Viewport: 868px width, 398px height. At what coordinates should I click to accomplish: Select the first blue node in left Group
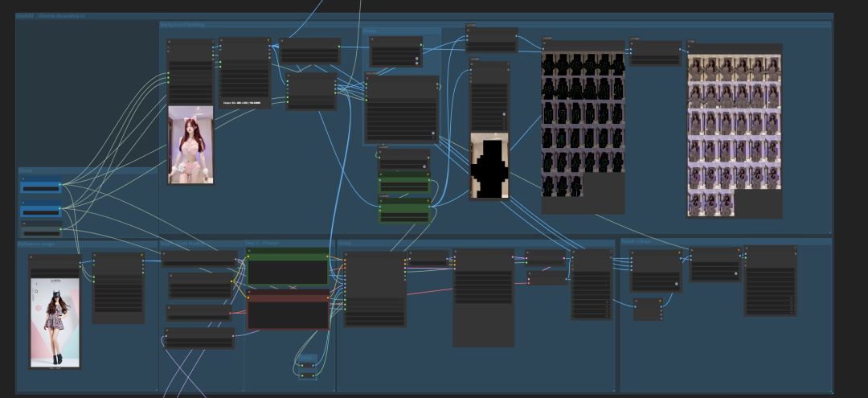point(40,185)
